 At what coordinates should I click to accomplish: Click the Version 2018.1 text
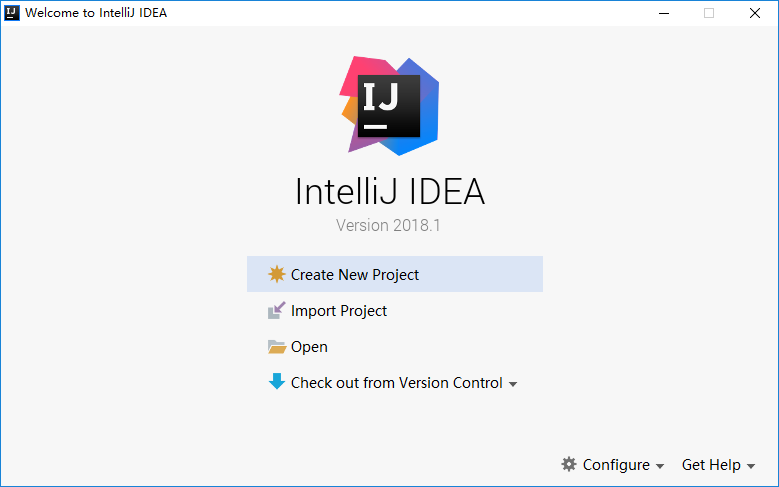[388, 225]
